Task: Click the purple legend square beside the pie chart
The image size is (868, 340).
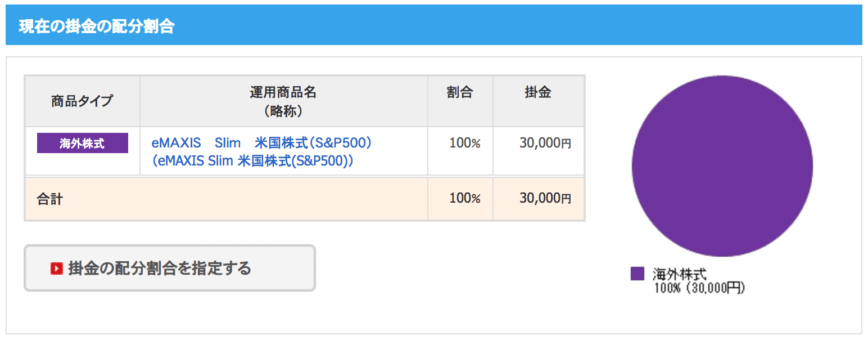Action: coord(638,274)
